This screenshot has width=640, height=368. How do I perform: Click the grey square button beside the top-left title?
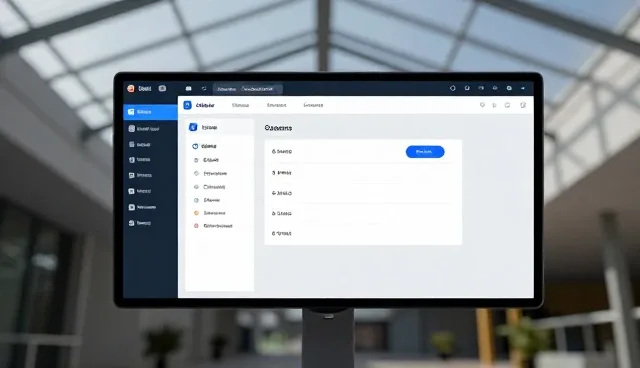(x=162, y=89)
